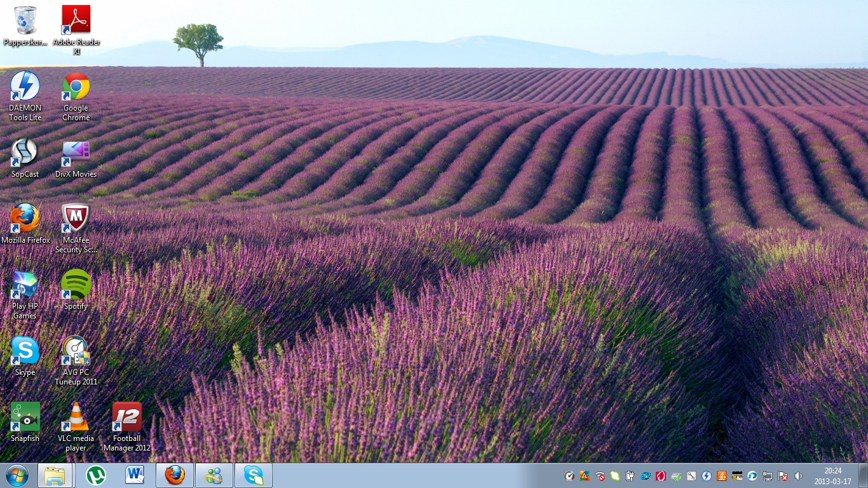
Task: Select AVG PC Tuneup 2011 shortcut
Action: tap(76, 351)
